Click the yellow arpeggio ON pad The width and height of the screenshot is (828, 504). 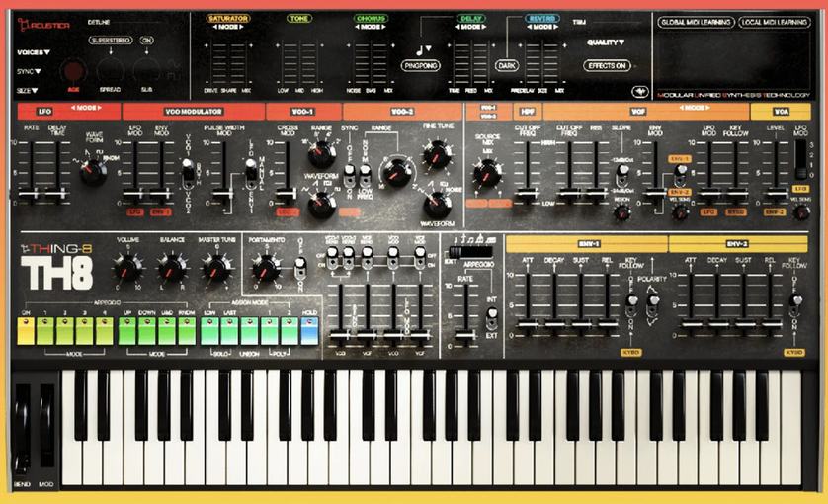[x=26, y=331]
